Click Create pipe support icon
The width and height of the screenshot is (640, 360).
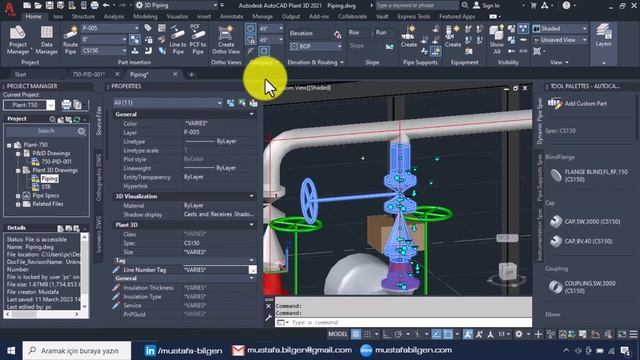pos(409,36)
